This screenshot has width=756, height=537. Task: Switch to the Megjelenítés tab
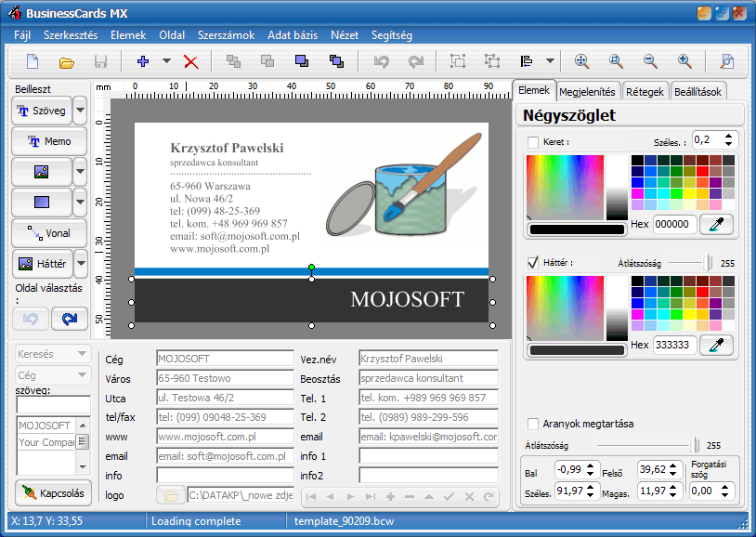[x=587, y=92]
